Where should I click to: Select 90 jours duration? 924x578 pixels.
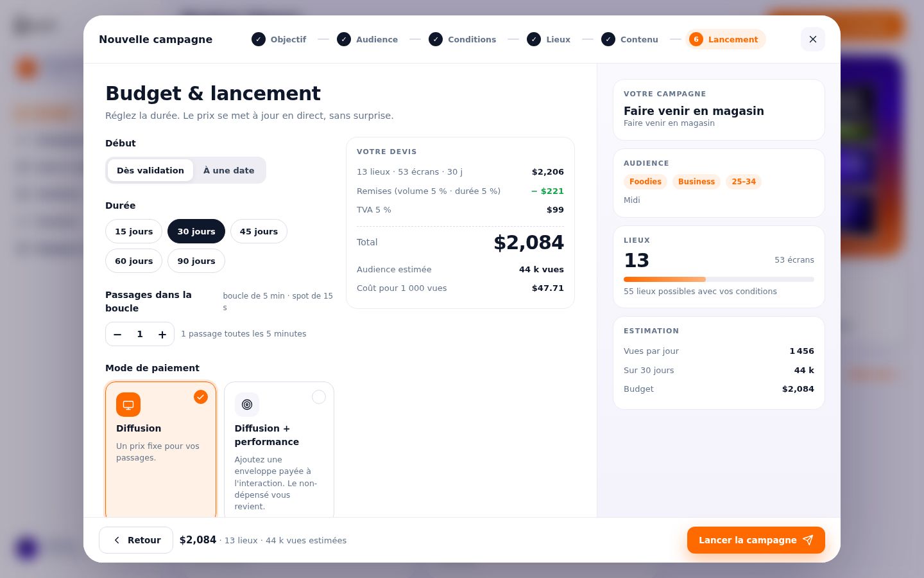pyautogui.click(x=196, y=261)
